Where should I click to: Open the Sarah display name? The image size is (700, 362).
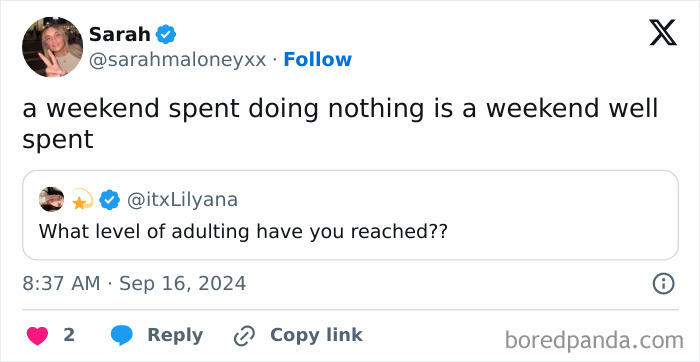coord(120,34)
